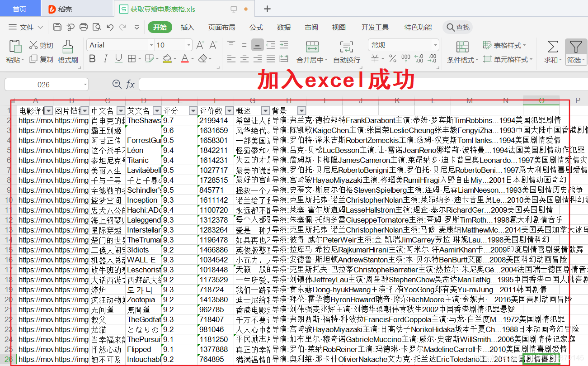The width and height of the screenshot is (588, 366).
Task: Click the fx insert function icon
Action: (130, 85)
